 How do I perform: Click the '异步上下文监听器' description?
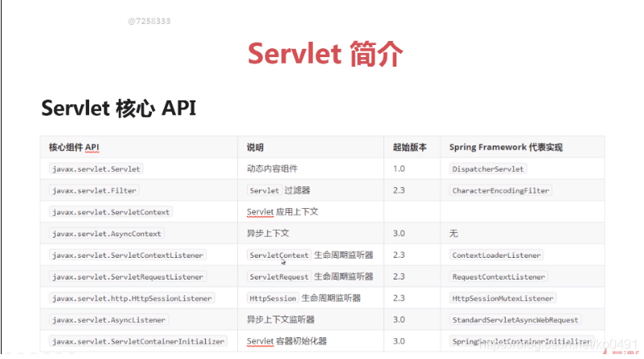(x=281, y=320)
